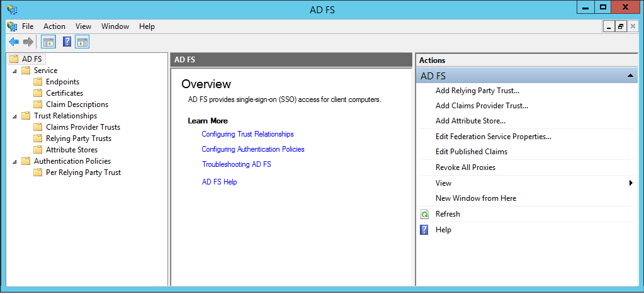Viewport: 644px width, 294px height.
Task: Open the Window menu
Action: tap(115, 26)
